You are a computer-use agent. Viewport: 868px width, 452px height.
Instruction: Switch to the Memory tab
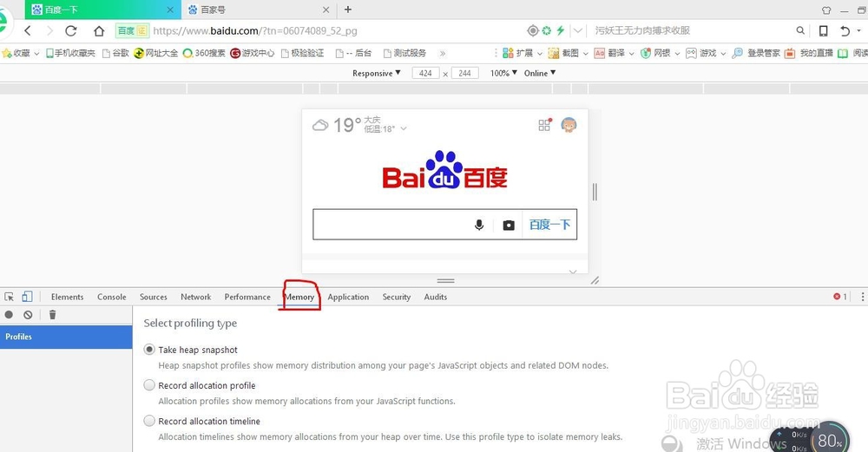pos(299,297)
